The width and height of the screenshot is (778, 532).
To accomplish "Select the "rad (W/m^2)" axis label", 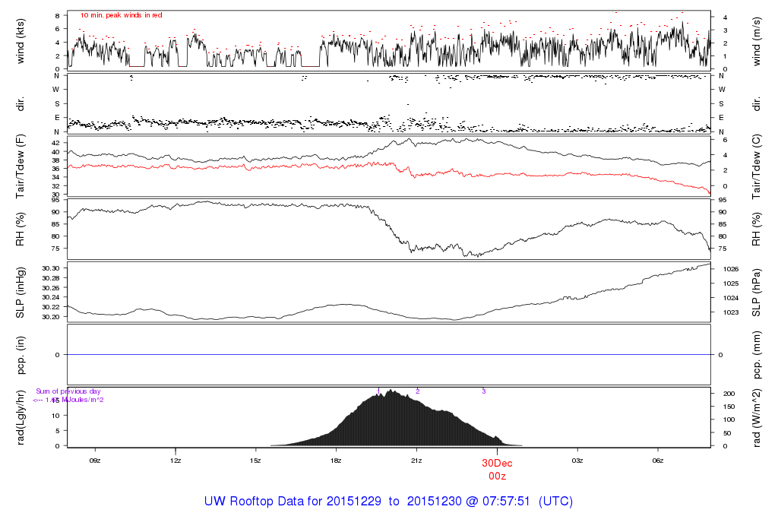I will tap(757, 418).
